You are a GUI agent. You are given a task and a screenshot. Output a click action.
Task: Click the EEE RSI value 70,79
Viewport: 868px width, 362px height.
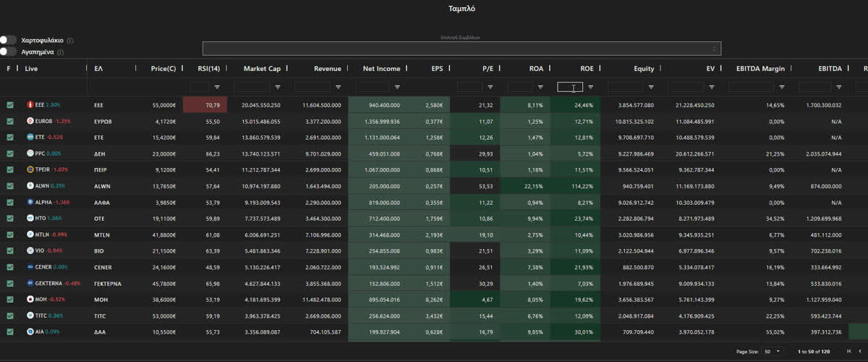tap(213, 105)
